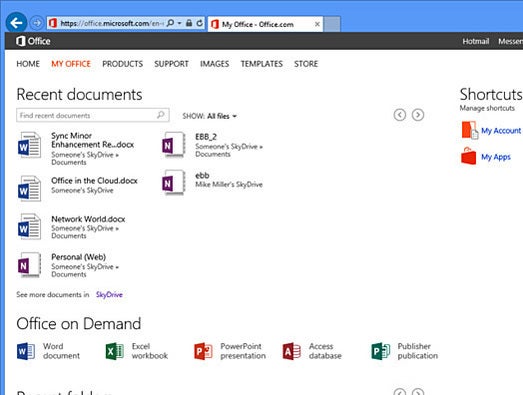This screenshot has width=523, height=395.
Task: Create an Access database on demand
Action: tap(325, 351)
